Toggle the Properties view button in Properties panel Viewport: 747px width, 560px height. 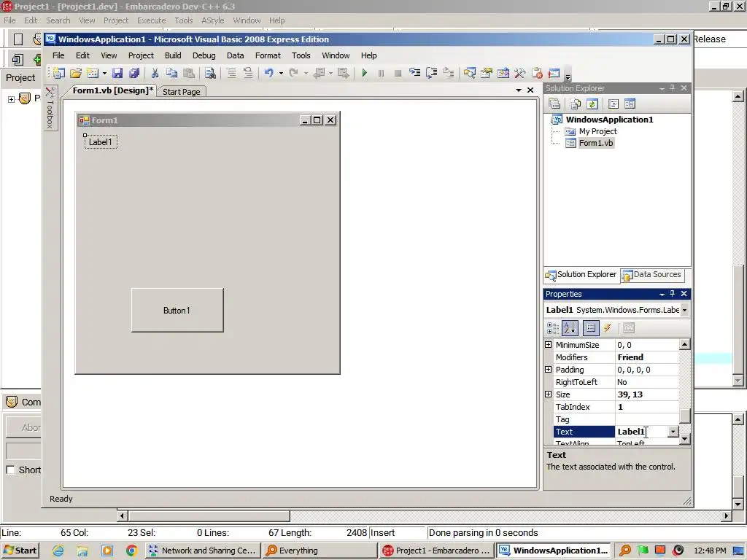(591, 327)
